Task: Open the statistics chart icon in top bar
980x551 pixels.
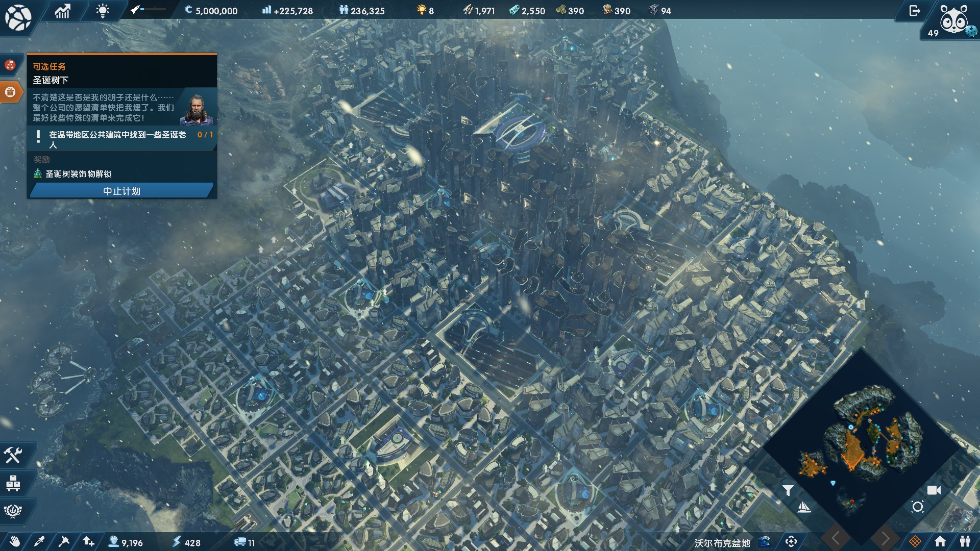Action: pos(62,11)
